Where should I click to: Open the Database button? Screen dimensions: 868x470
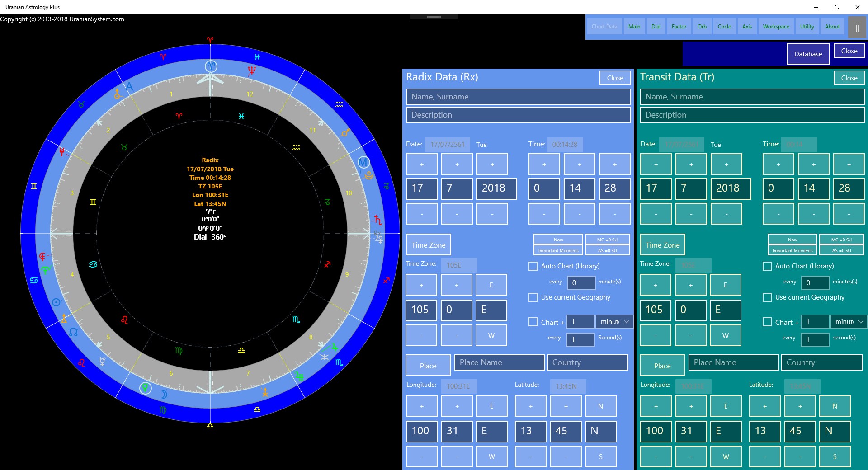(808, 54)
